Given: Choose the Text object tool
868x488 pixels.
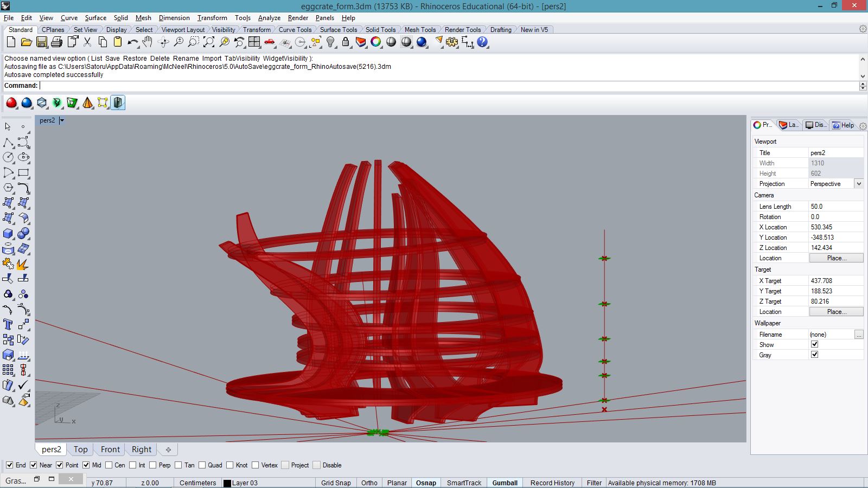Looking at the screenshot, I should tap(8, 324).
